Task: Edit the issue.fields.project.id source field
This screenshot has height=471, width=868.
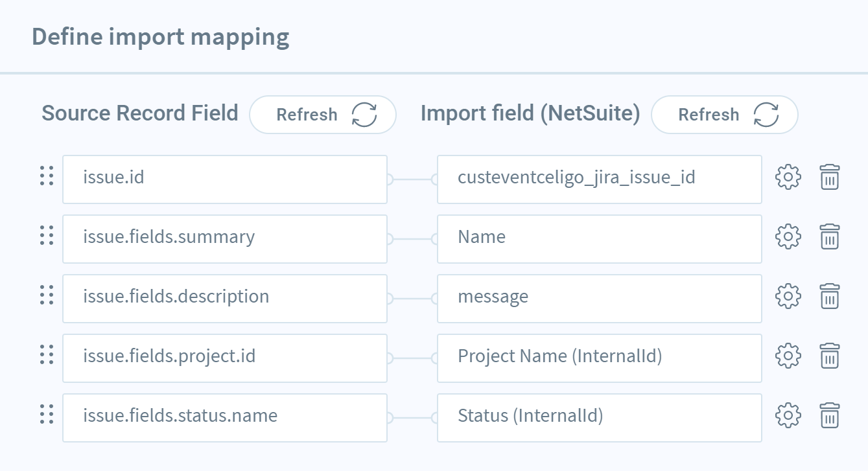Action: pos(225,358)
